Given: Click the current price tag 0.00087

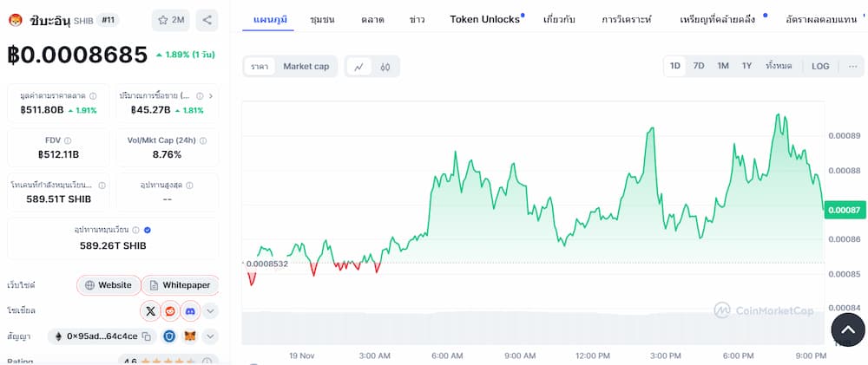Looking at the screenshot, I should point(845,210).
